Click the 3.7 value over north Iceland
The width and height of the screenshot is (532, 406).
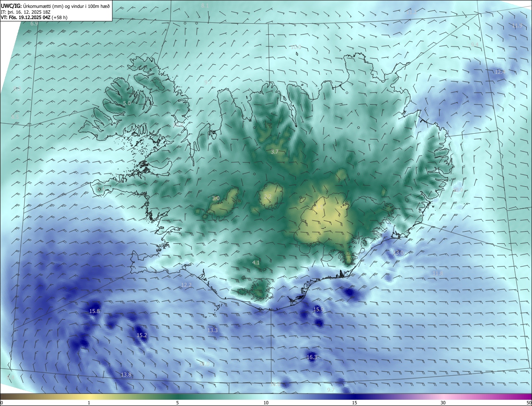(275, 152)
